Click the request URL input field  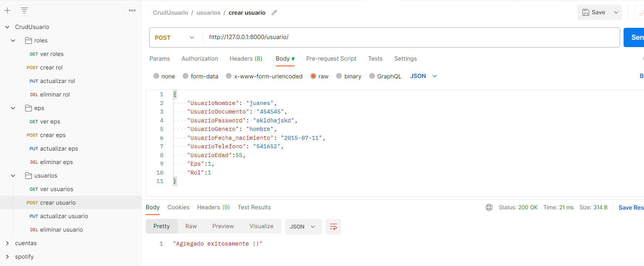(411, 37)
